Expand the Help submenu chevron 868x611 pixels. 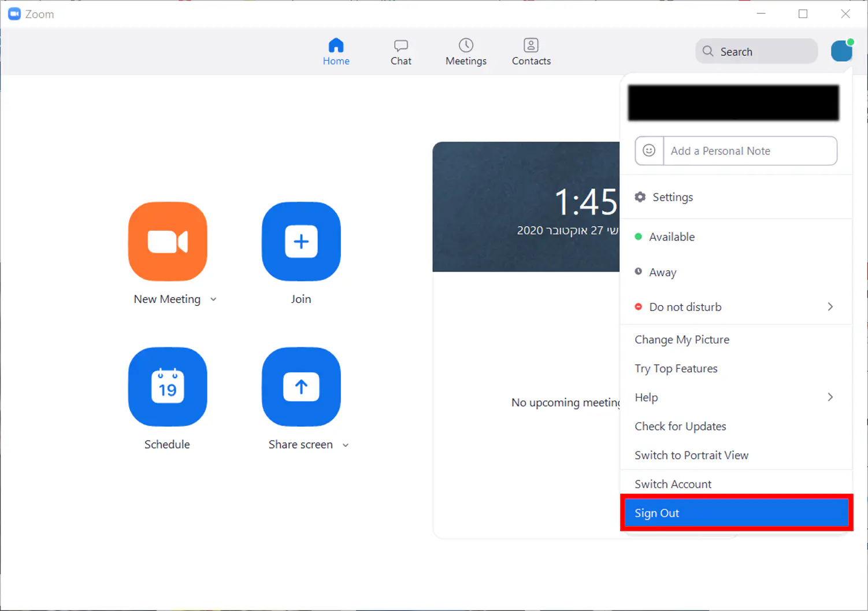pyautogui.click(x=830, y=397)
